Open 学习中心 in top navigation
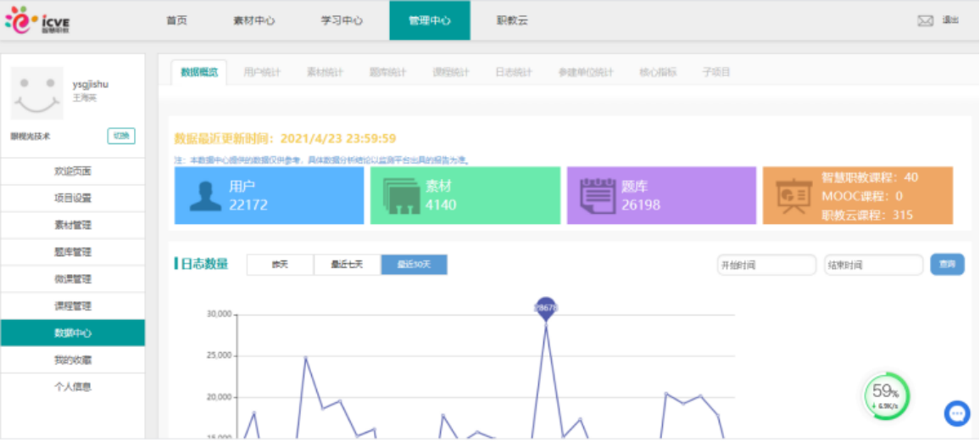 point(342,20)
